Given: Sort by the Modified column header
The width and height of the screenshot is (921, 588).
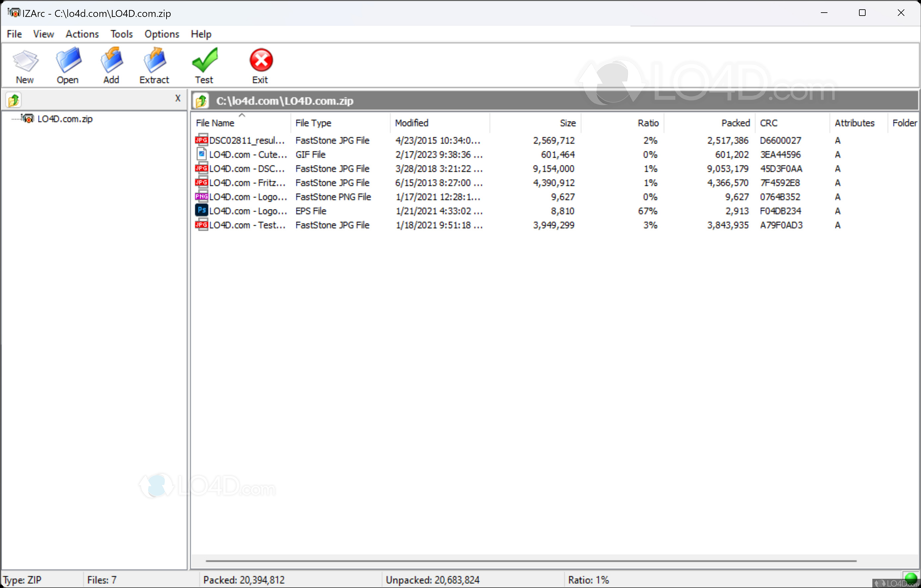Looking at the screenshot, I should tap(412, 123).
